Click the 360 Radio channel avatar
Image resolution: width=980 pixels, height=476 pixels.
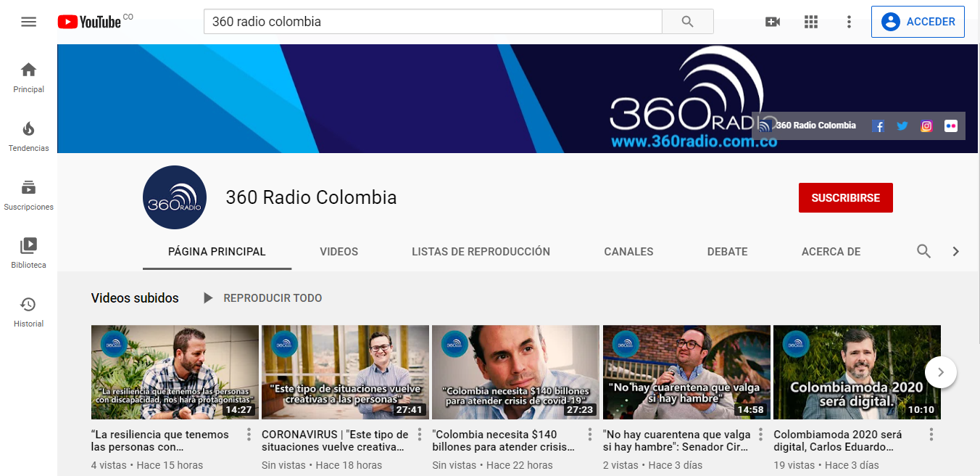click(175, 197)
